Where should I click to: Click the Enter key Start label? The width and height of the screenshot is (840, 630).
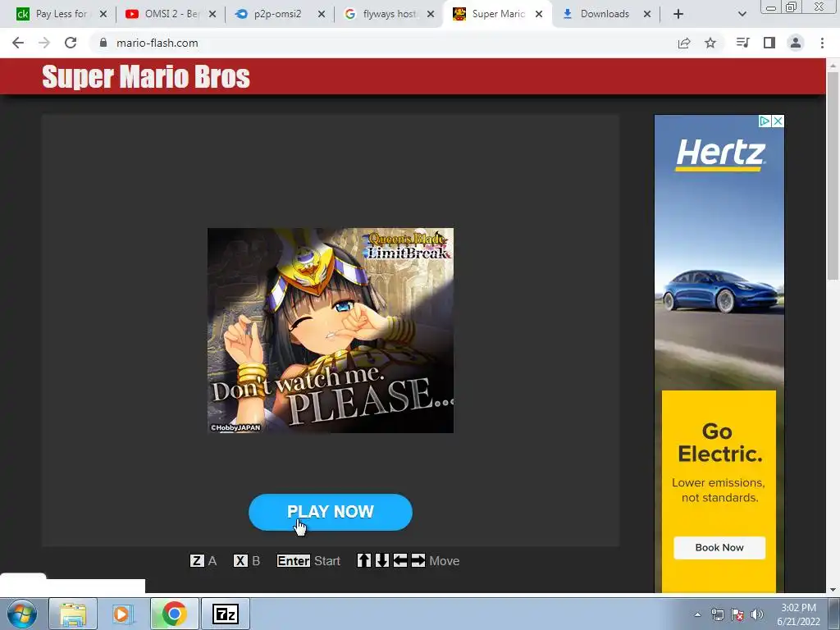308,561
